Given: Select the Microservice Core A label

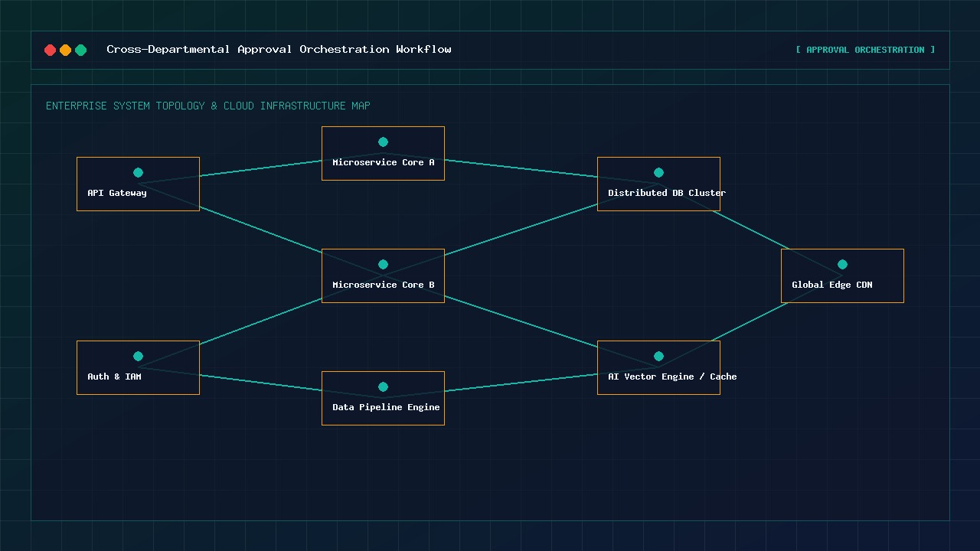Looking at the screenshot, I should pos(384,162).
